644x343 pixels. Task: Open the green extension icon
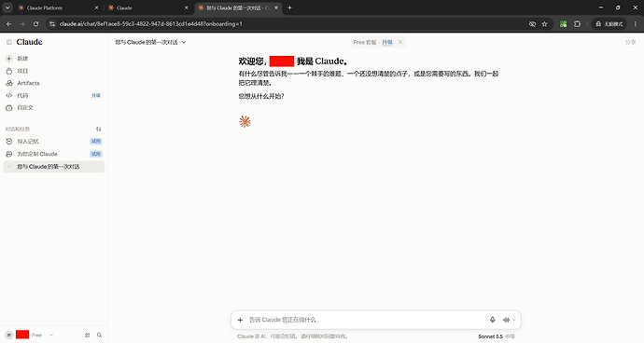pyautogui.click(x=563, y=24)
